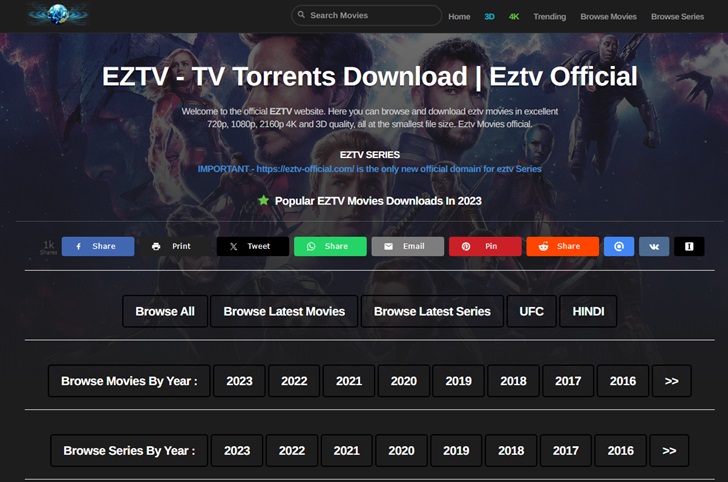Click the search magnifier icon
This screenshot has height=482, width=728.
tap(301, 15)
